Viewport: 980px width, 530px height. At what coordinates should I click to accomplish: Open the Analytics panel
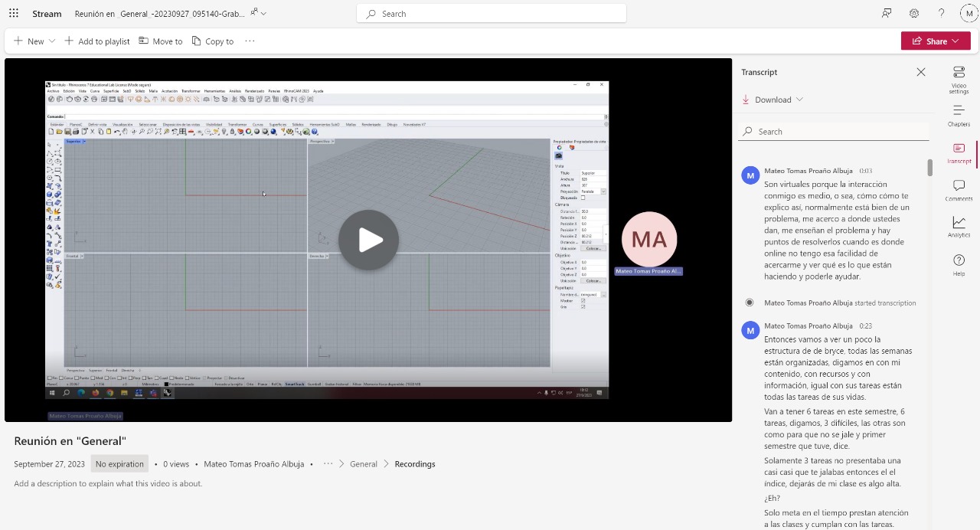click(959, 227)
